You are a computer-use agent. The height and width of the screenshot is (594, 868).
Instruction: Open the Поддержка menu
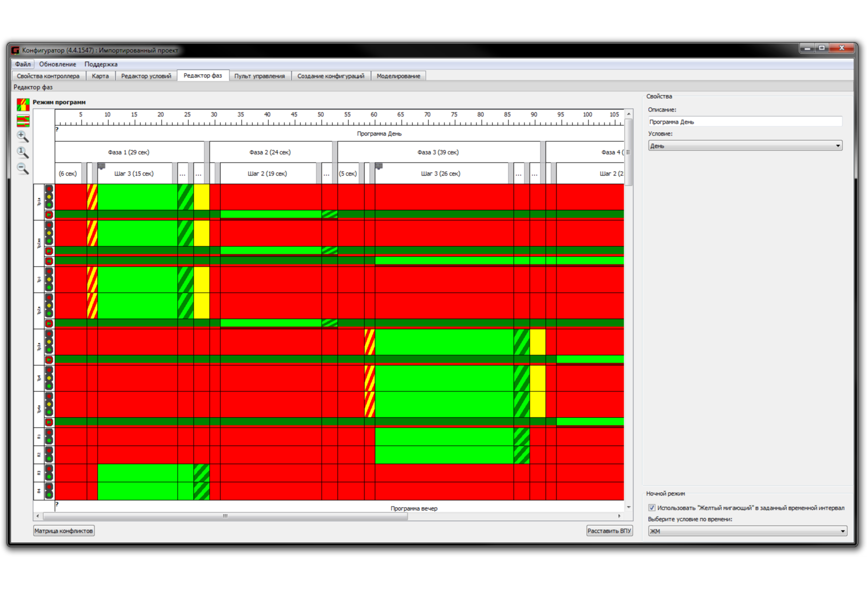pos(101,64)
